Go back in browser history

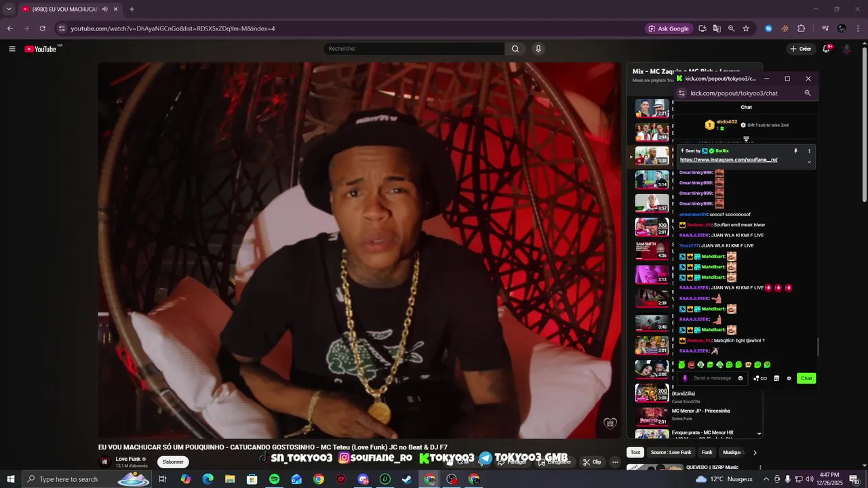[9, 28]
